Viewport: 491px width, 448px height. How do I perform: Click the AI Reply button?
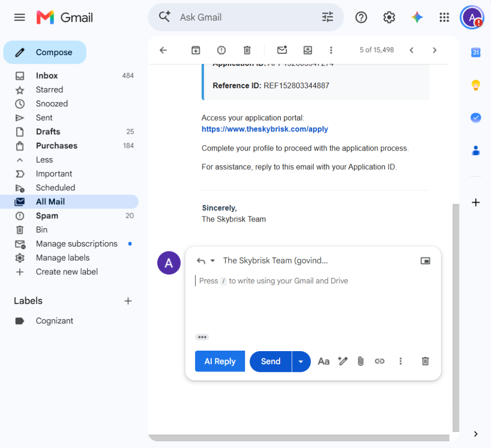(x=220, y=361)
